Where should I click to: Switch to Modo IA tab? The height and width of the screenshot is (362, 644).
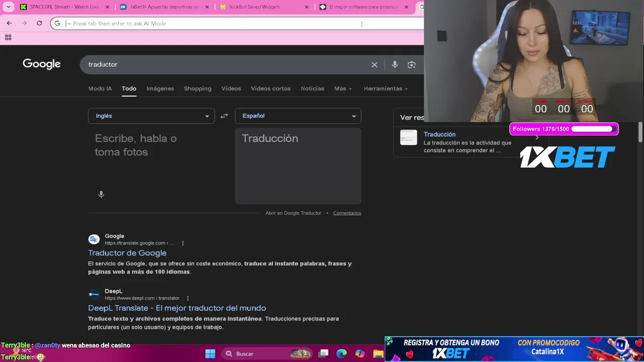(x=100, y=88)
